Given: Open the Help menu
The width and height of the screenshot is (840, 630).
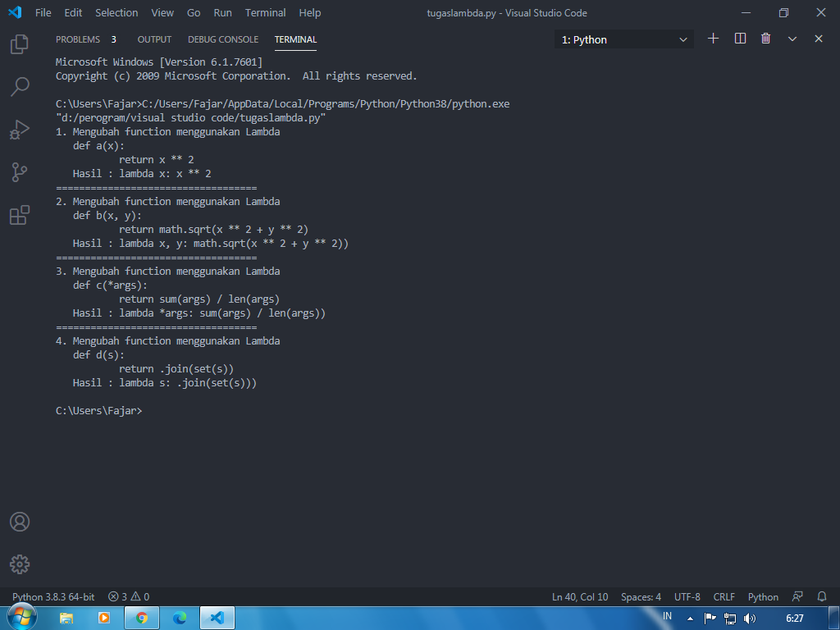Looking at the screenshot, I should [x=309, y=12].
